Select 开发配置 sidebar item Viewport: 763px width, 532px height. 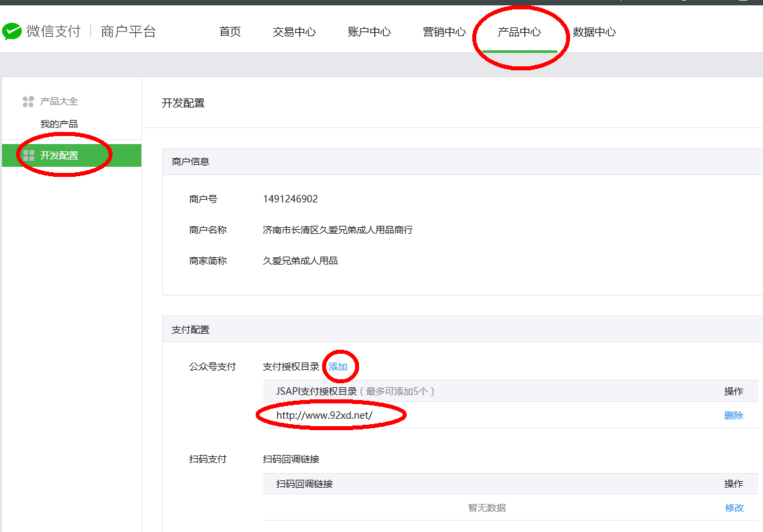click(x=72, y=155)
